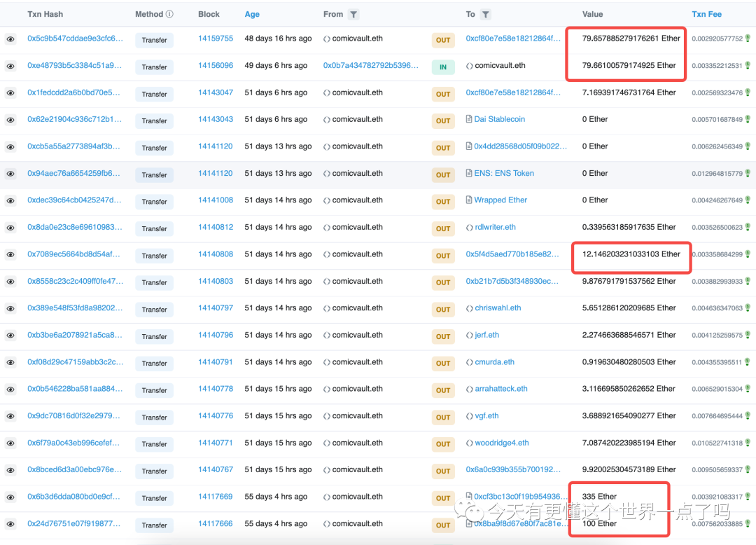
Task: Open block 14159755
Action: [216, 39]
